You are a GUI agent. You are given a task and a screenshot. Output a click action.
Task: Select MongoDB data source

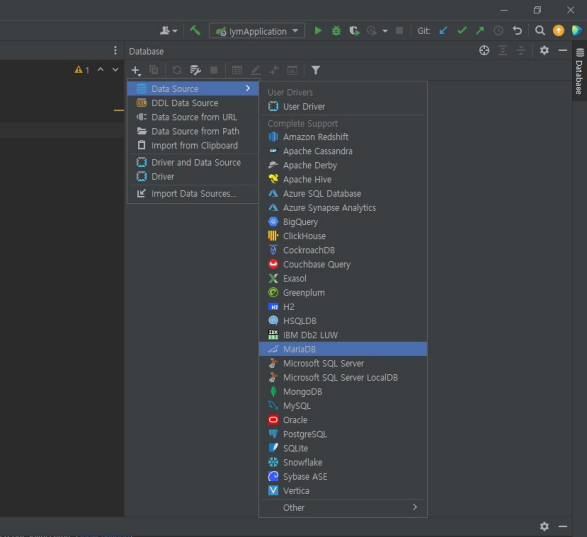[343, 392]
